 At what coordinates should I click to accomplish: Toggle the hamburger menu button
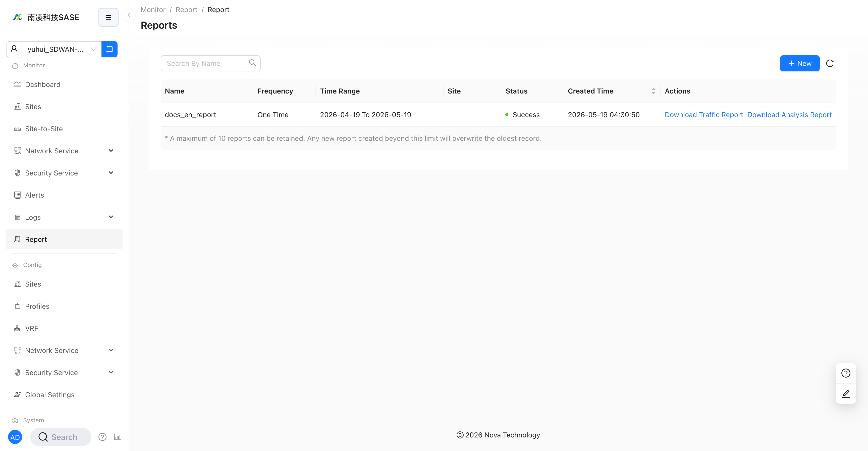tap(108, 17)
